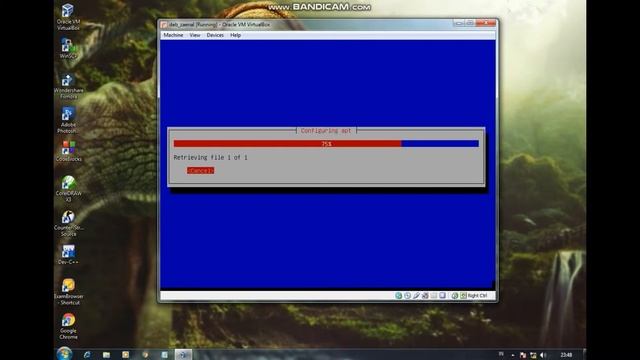Click the display status icon in VirtualBox
The image size is (640, 360).
coord(442,296)
